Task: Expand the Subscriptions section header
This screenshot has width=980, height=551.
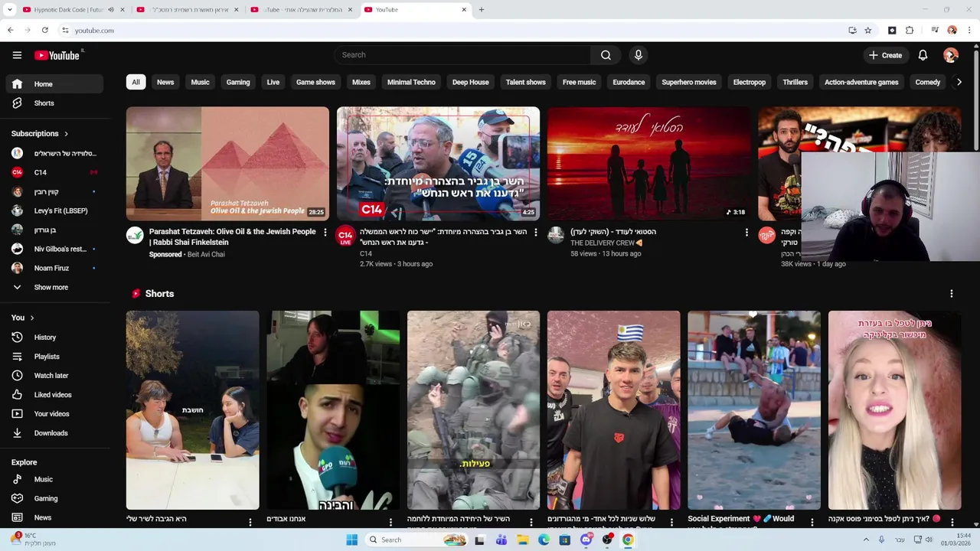Action: [x=40, y=134]
